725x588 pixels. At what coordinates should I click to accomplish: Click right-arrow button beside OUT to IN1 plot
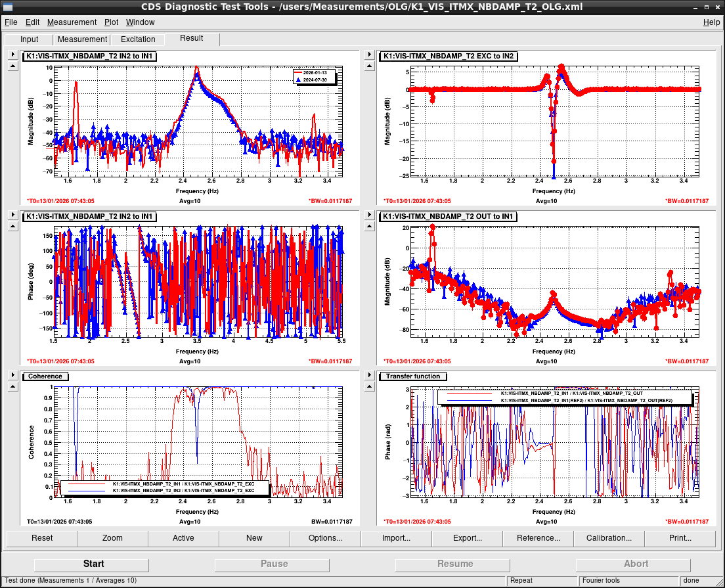point(370,215)
